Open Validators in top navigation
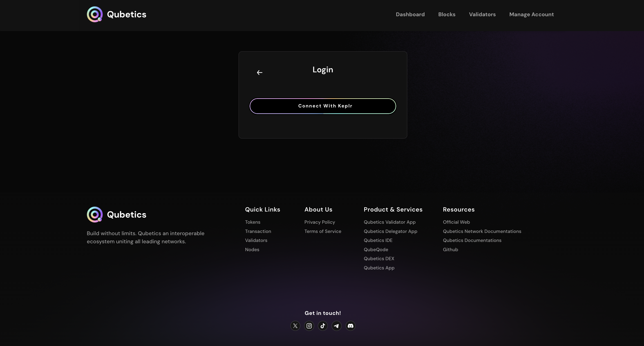The image size is (644, 346). 482,14
